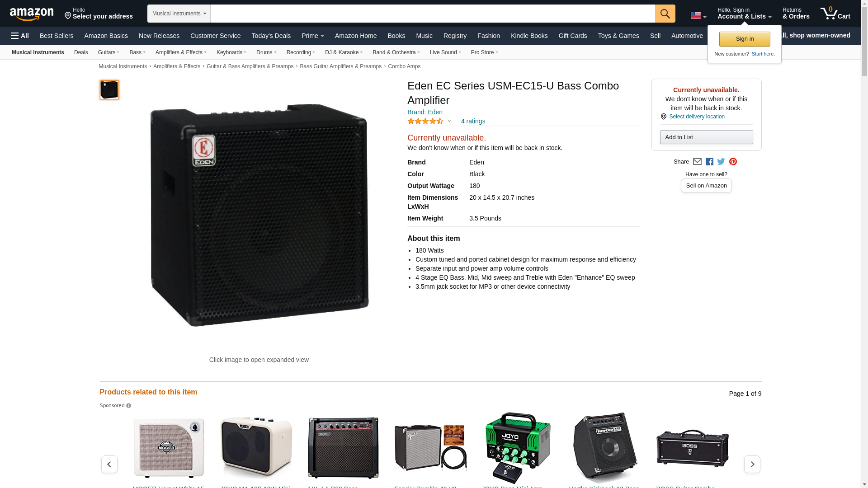Share product on Twitter

(721, 162)
